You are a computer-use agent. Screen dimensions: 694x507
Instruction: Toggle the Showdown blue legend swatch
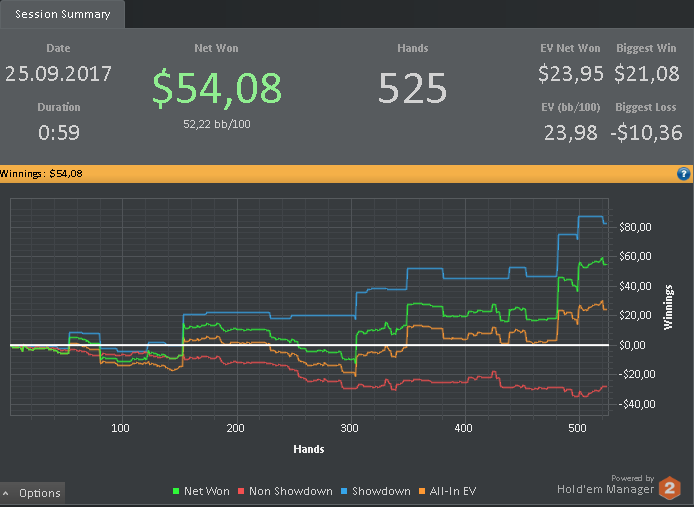point(344,491)
